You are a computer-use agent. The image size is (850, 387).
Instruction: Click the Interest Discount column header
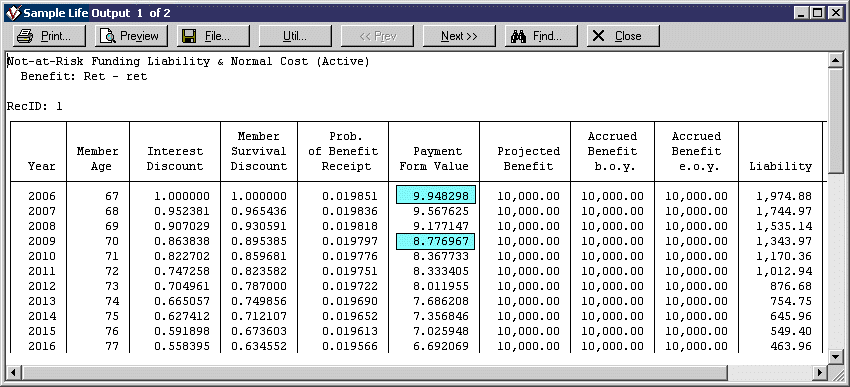[x=175, y=159]
